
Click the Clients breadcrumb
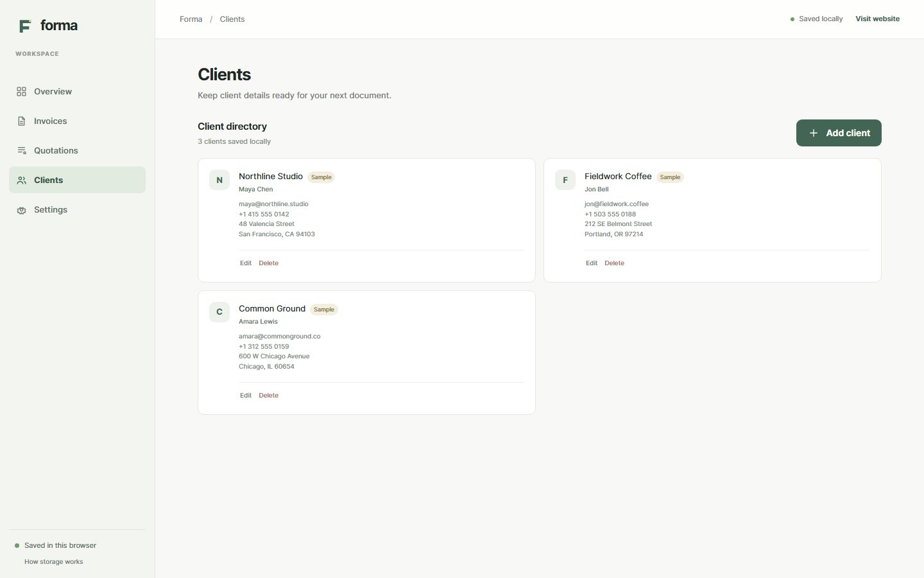click(x=232, y=19)
